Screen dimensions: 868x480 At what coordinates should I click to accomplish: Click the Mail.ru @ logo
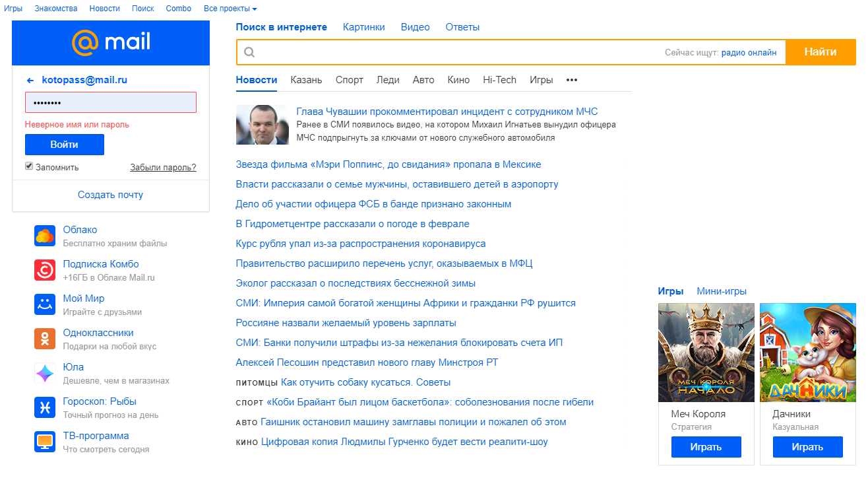(x=111, y=42)
